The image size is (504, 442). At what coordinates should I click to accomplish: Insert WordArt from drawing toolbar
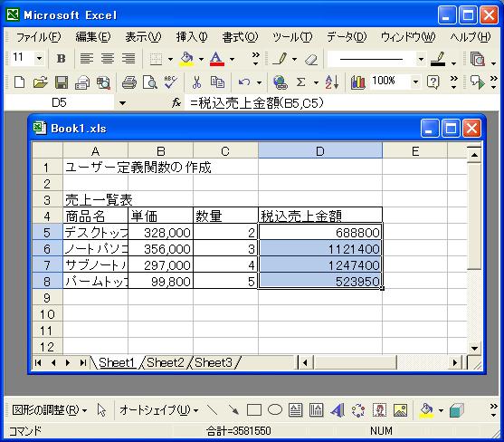338,410
